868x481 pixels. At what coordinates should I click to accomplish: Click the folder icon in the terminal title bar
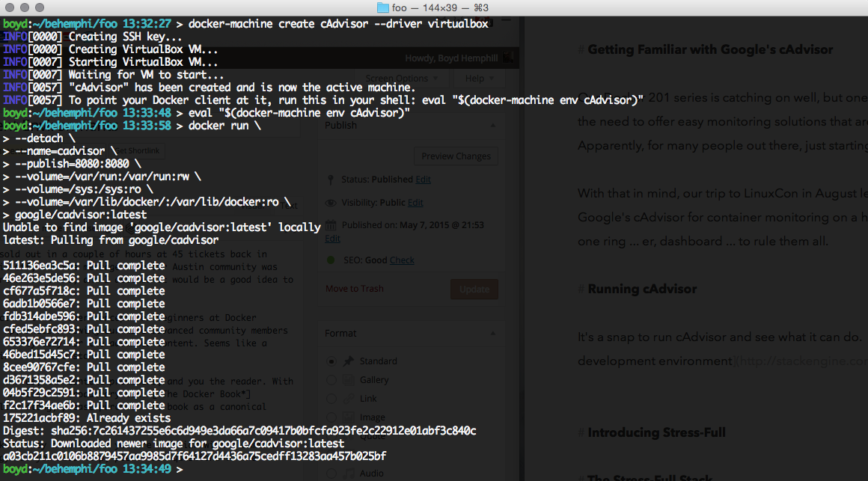pos(382,7)
